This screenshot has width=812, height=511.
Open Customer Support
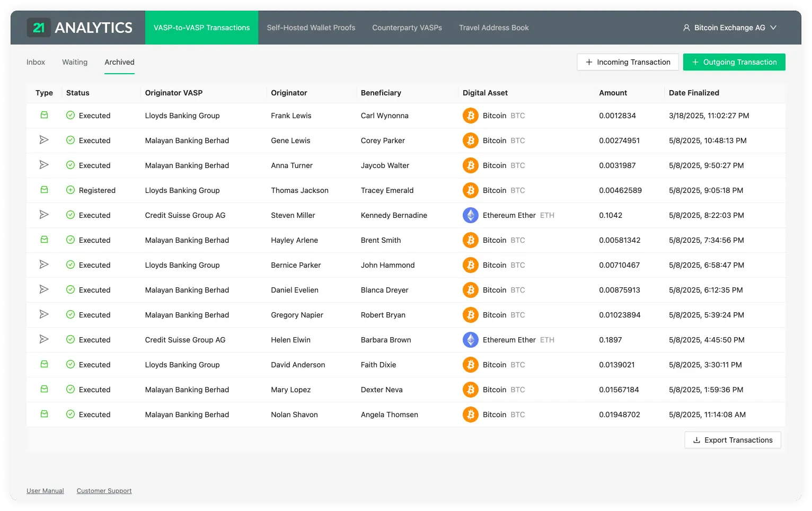(104, 490)
